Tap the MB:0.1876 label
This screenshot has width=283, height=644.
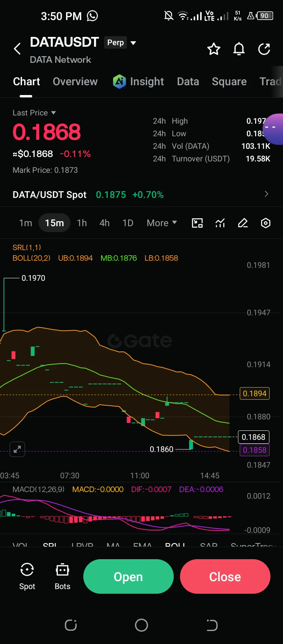tap(119, 258)
